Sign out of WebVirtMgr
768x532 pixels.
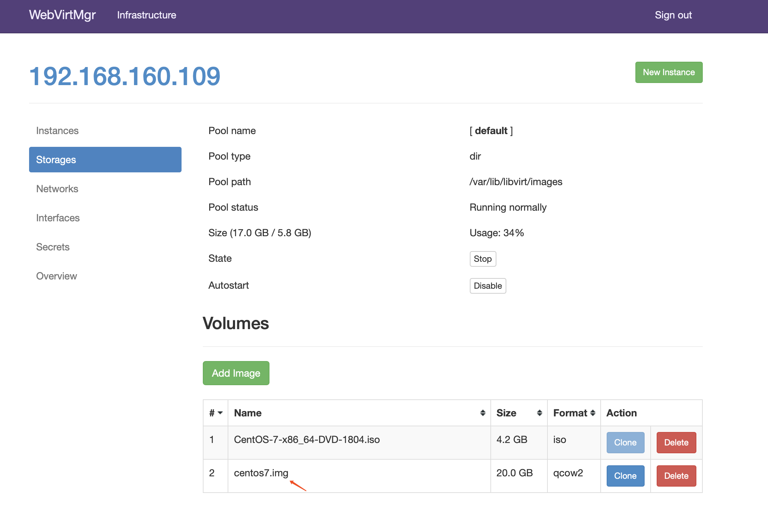(673, 15)
